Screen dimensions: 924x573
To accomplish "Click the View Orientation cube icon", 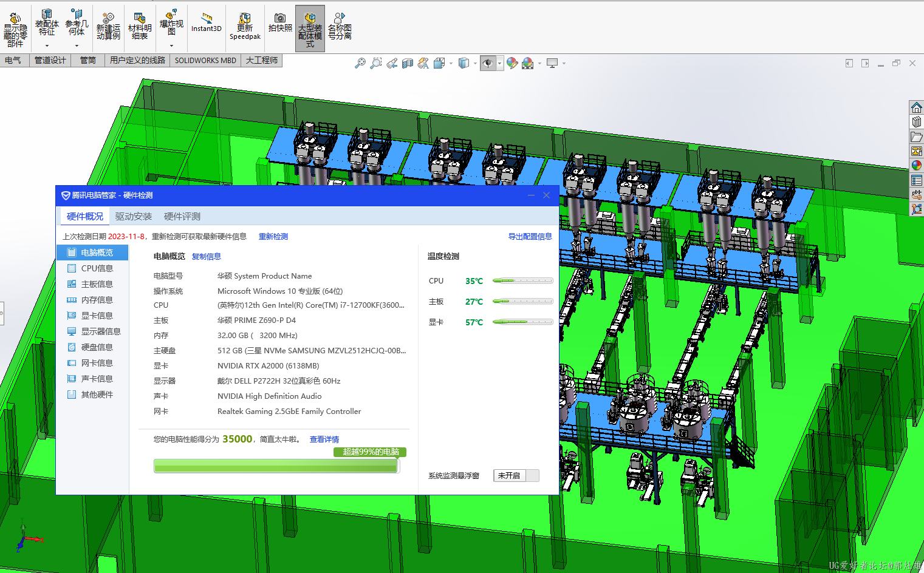I will [x=439, y=63].
